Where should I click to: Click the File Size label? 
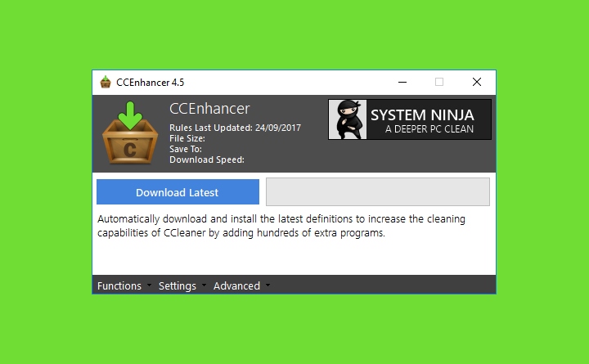(x=187, y=138)
